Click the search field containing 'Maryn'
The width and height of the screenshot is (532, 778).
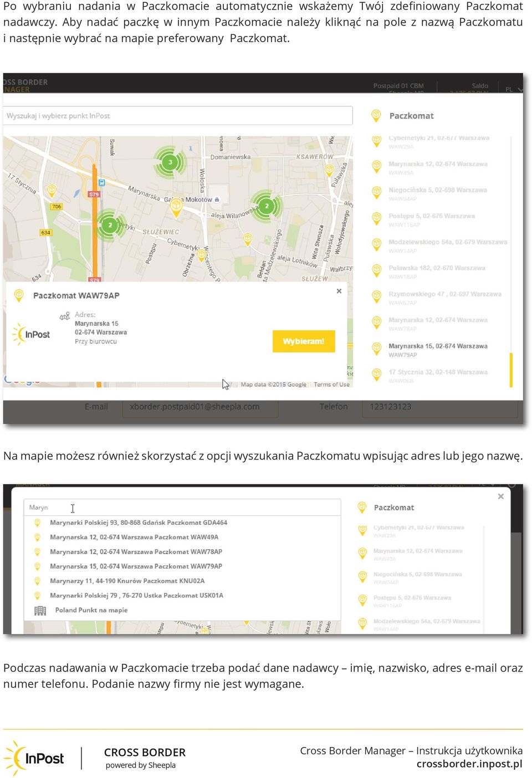pos(182,508)
